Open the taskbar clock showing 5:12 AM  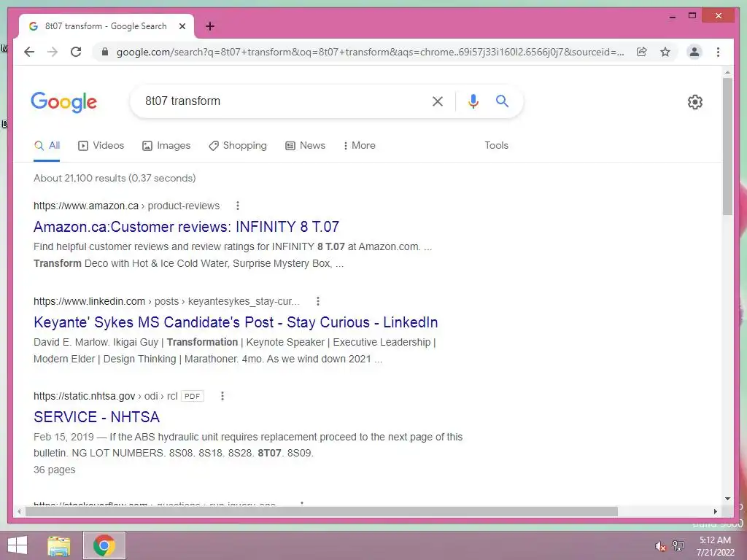coord(715,546)
